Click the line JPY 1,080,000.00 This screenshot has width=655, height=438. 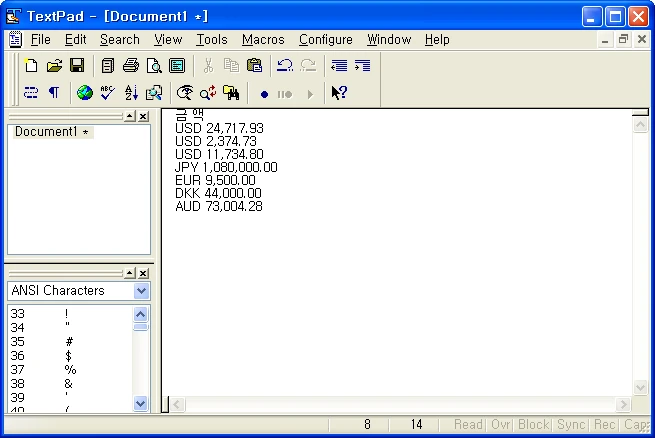click(226, 167)
